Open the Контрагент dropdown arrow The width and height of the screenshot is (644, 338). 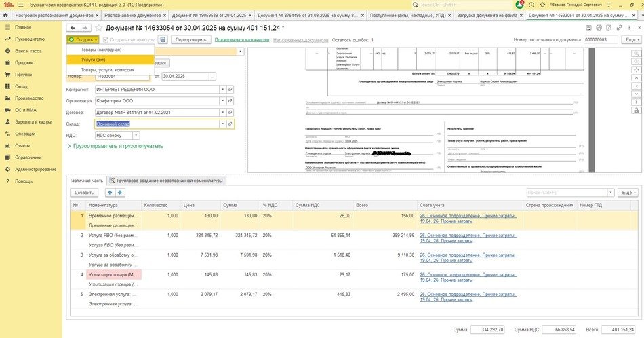click(x=222, y=89)
